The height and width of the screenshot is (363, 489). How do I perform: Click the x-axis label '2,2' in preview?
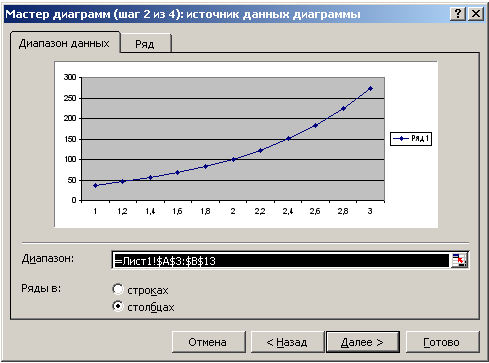260,211
